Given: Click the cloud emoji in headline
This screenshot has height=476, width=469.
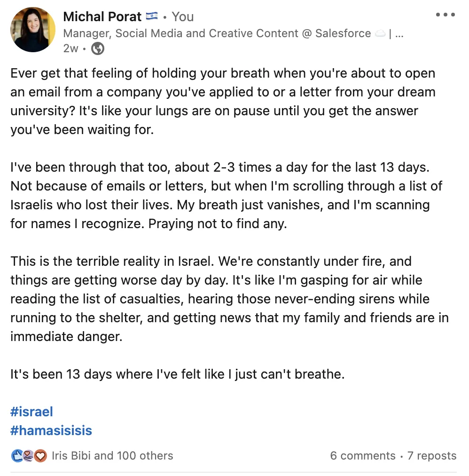Looking at the screenshot, I should pos(380,33).
